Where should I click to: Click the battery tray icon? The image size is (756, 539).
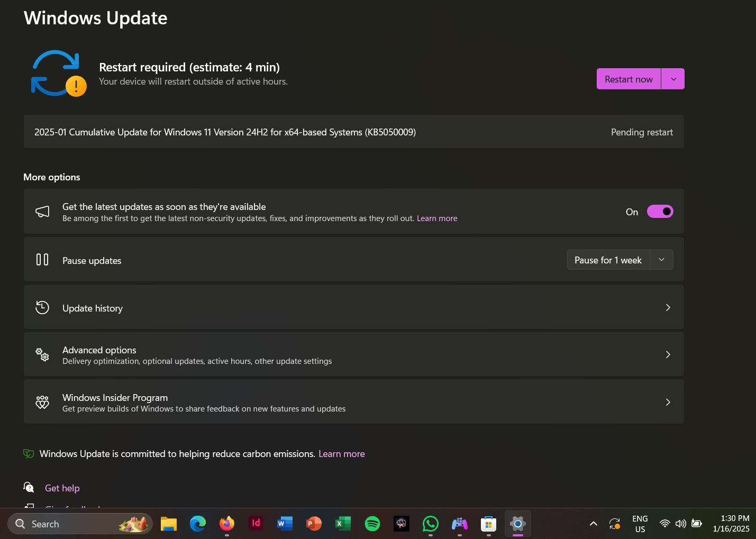click(x=697, y=524)
